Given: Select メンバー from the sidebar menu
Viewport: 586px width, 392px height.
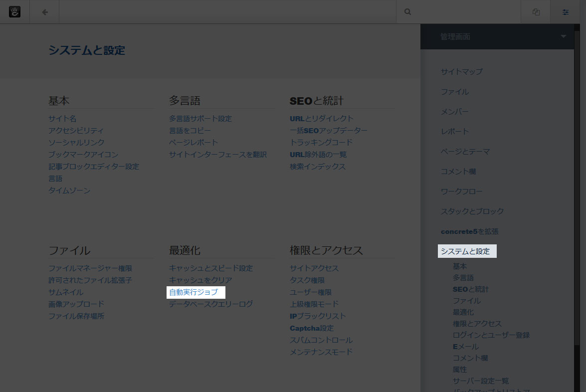Looking at the screenshot, I should [454, 111].
